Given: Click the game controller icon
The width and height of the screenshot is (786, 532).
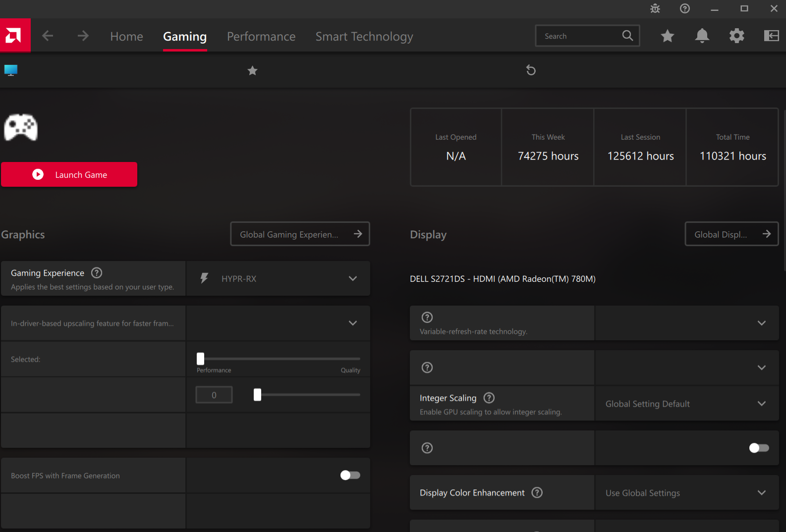Looking at the screenshot, I should tap(21, 127).
